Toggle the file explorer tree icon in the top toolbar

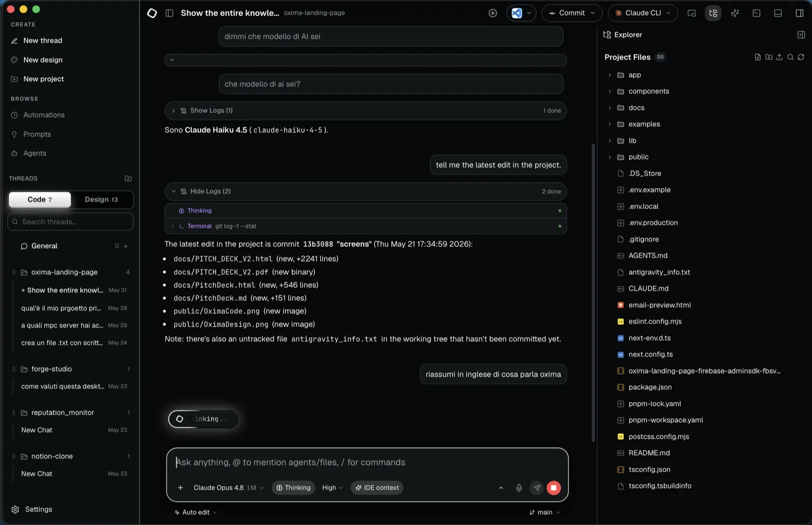pyautogui.click(x=713, y=13)
